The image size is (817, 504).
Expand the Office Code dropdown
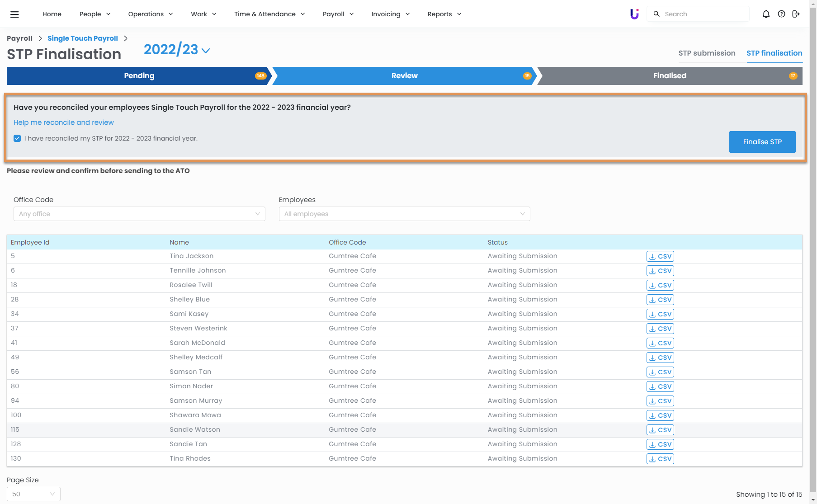pos(139,214)
